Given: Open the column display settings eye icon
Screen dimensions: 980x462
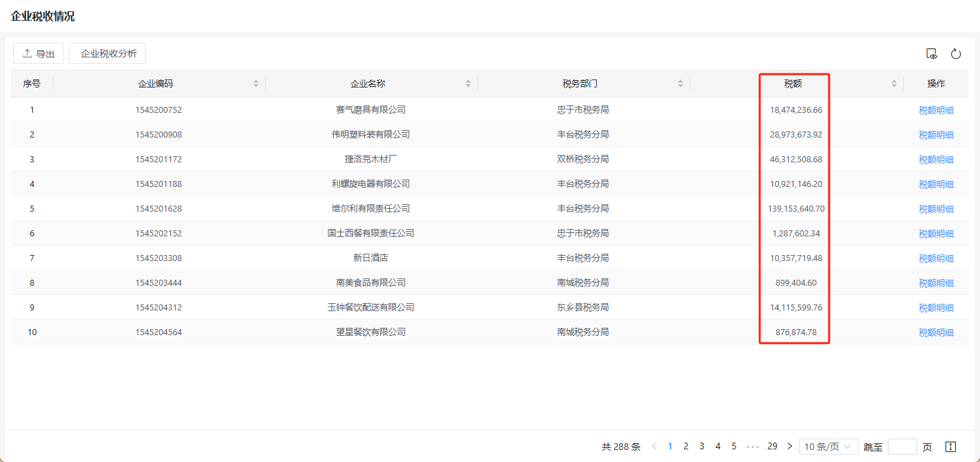Looking at the screenshot, I should (931, 54).
